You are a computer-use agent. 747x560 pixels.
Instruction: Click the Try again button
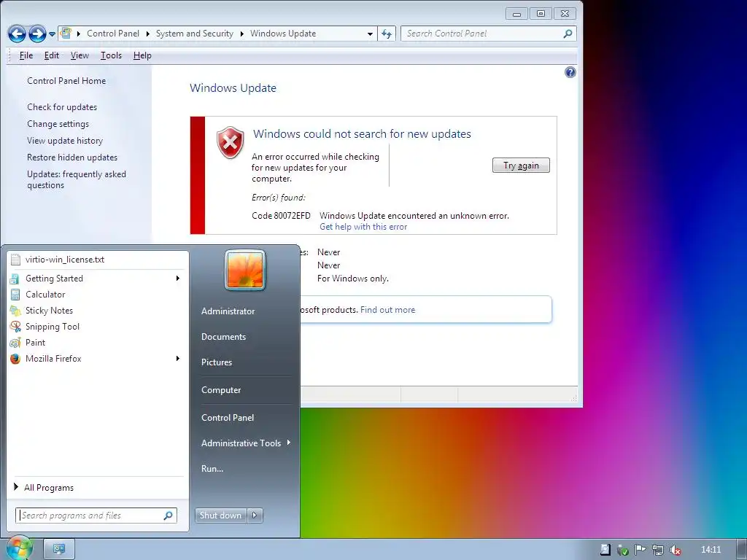pyautogui.click(x=521, y=166)
